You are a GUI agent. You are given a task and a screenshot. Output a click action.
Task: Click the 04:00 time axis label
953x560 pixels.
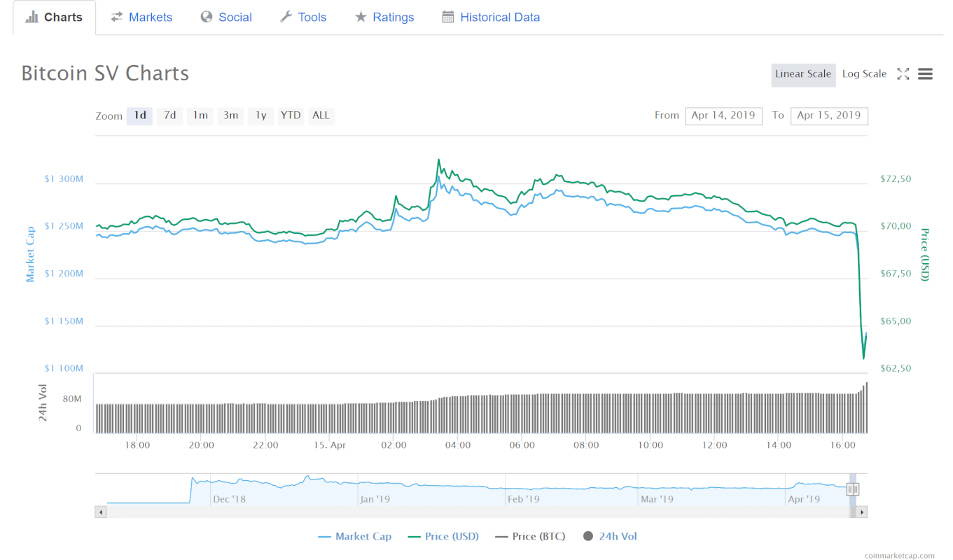tap(457, 445)
